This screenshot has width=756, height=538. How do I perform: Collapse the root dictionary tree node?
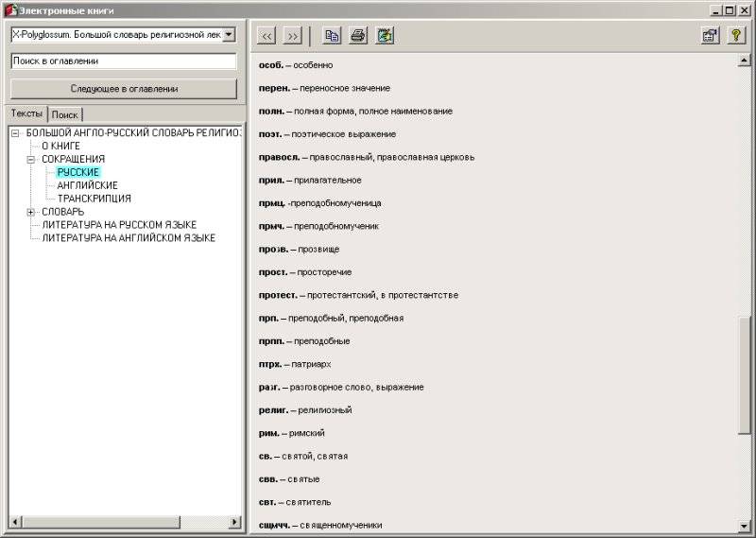(x=16, y=132)
